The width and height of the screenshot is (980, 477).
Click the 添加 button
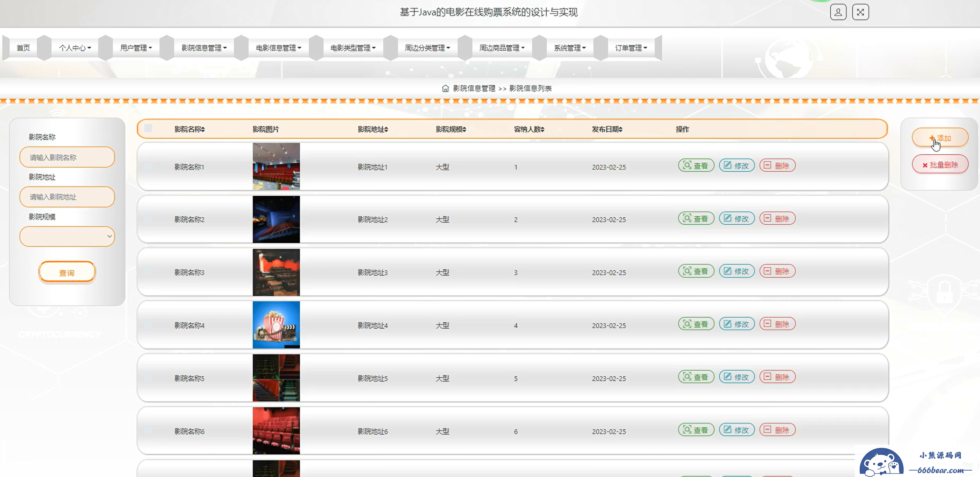pos(940,138)
